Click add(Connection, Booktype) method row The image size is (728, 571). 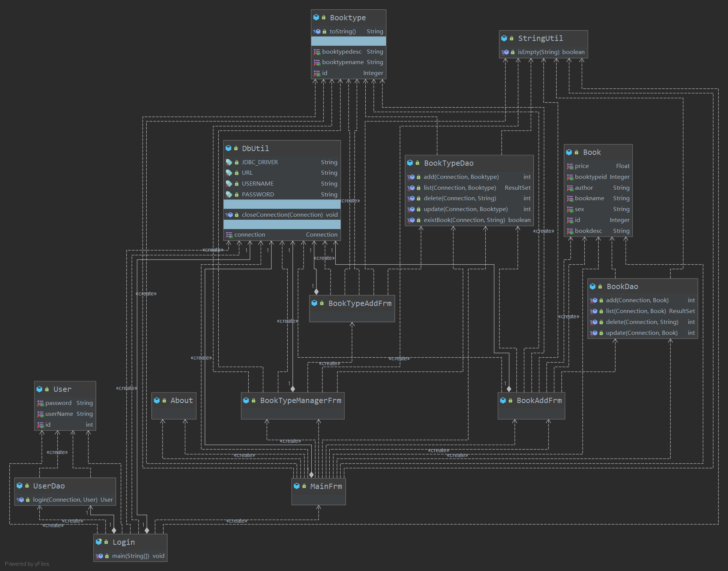click(469, 177)
